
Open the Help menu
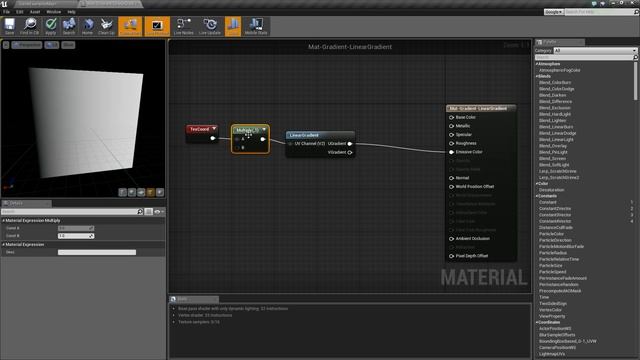(71, 12)
